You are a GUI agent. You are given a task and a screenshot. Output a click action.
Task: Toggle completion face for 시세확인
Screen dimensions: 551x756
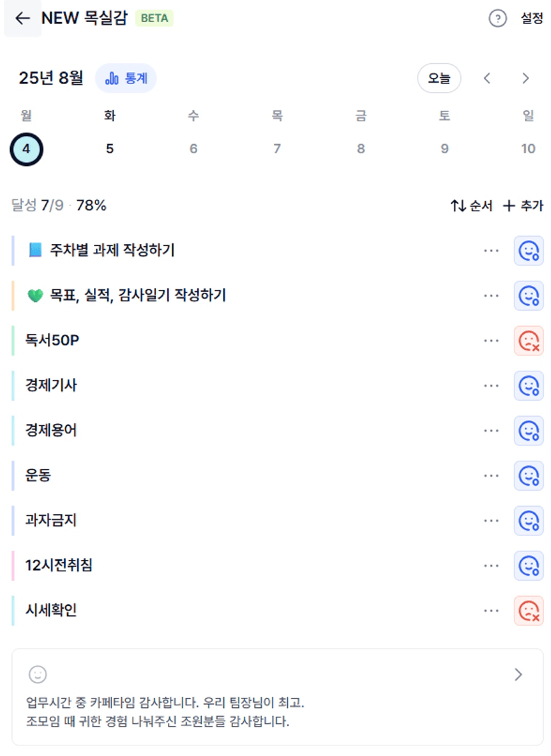point(529,611)
